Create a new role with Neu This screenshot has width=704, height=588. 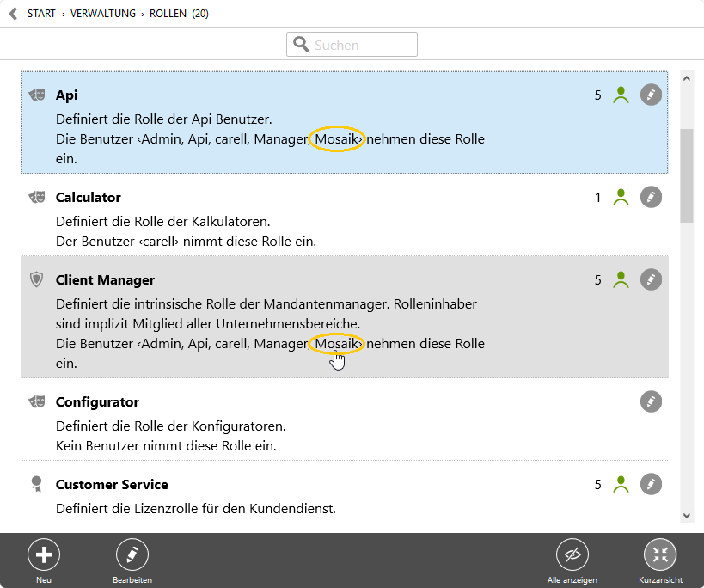tap(44, 555)
